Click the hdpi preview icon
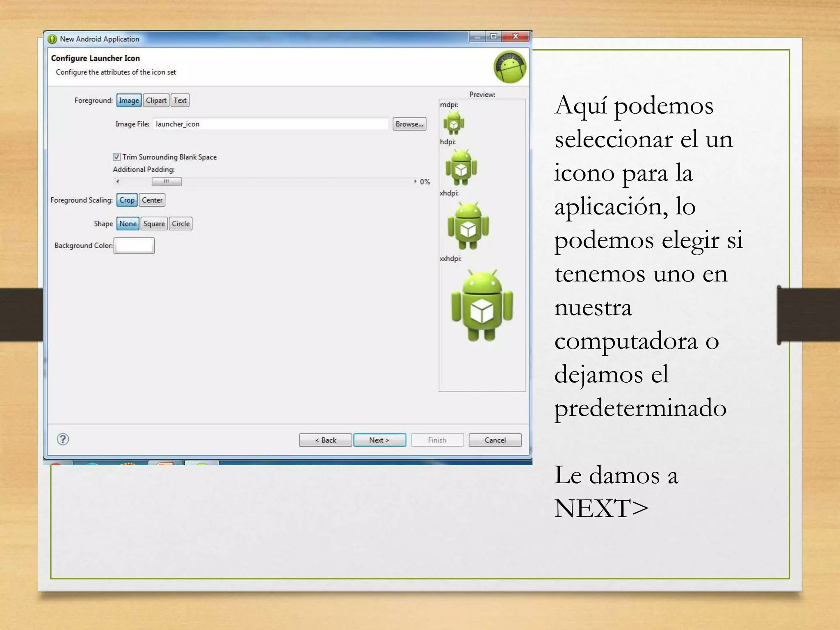The width and height of the screenshot is (840, 630). pos(461,167)
